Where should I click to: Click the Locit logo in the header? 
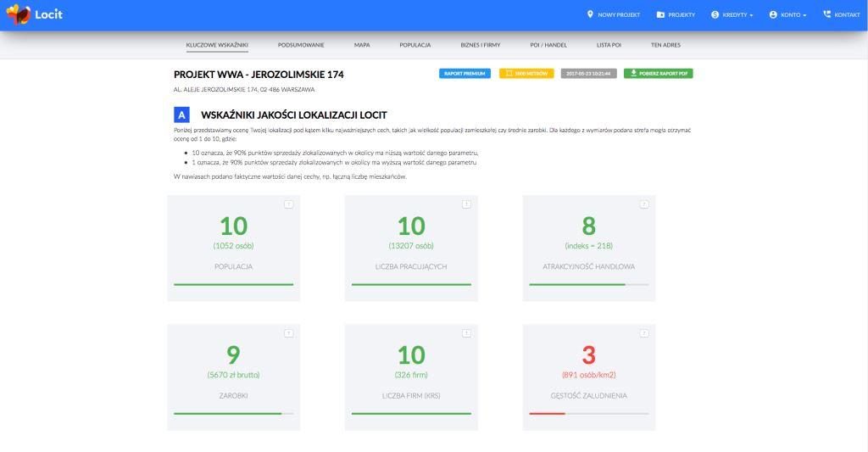[x=35, y=14]
